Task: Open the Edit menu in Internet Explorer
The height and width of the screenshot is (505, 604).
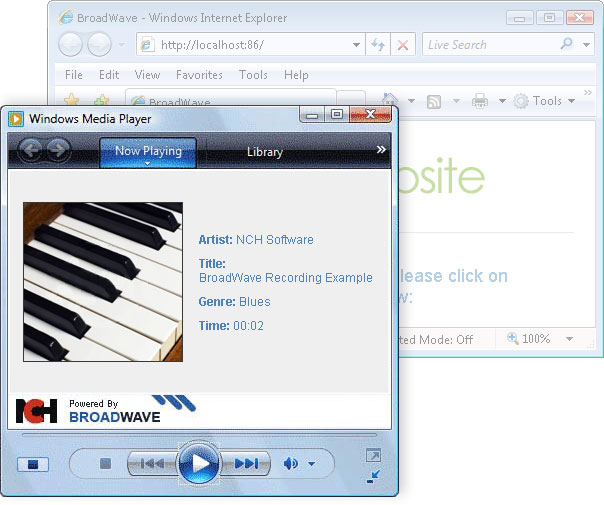Action: tap(109, 75)
